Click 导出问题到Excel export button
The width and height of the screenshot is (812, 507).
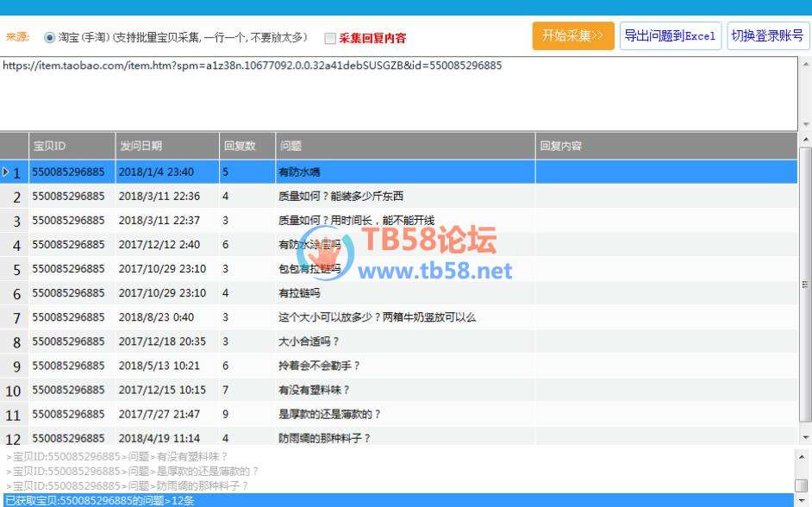[670, 36]
